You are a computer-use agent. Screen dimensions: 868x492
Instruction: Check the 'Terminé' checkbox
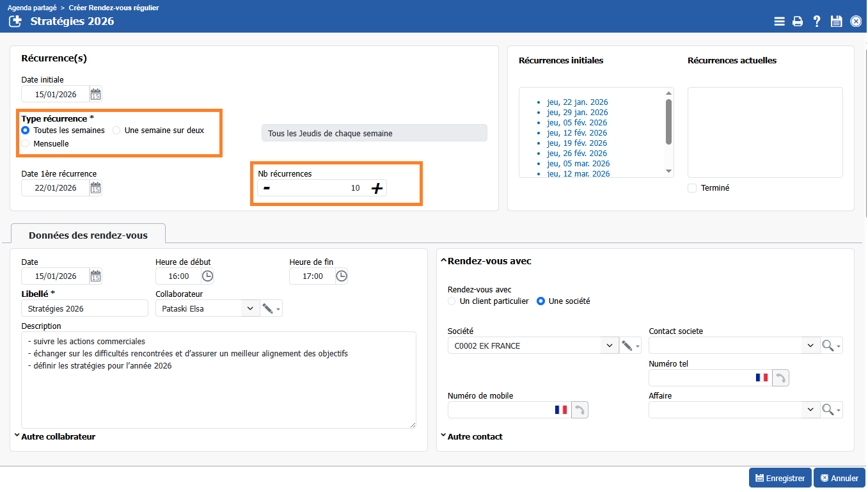click(692, 188)
